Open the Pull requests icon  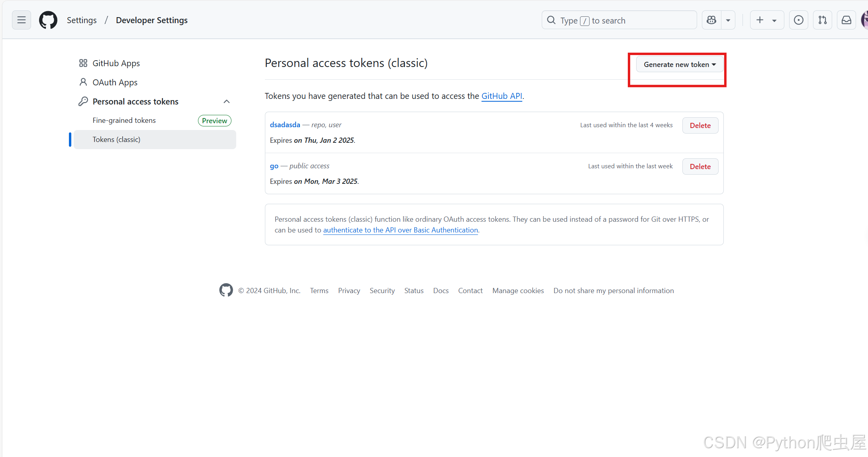click(x=823, y=20)
